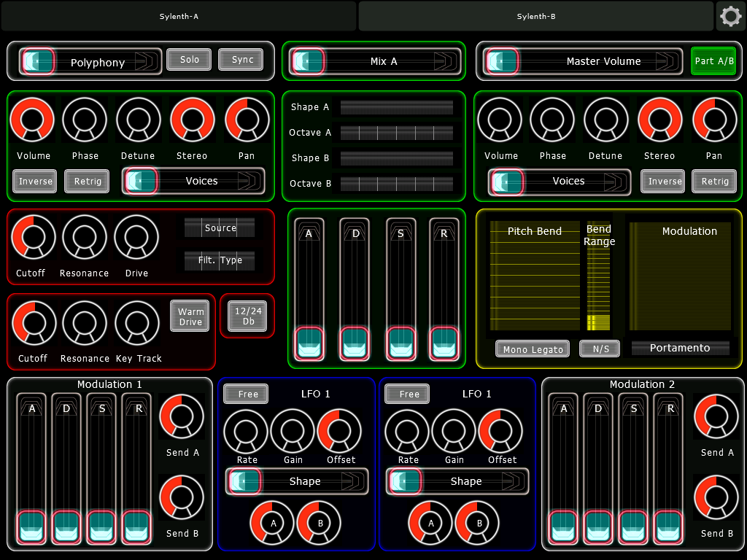
Task: Click the Polyphony slider
Action: point(90,61)
